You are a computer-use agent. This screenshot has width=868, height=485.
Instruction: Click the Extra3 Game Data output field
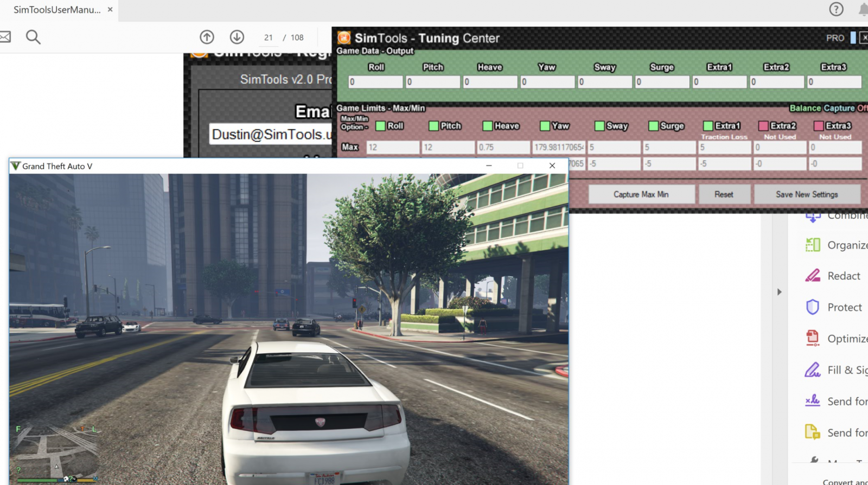tap(834, 82)
